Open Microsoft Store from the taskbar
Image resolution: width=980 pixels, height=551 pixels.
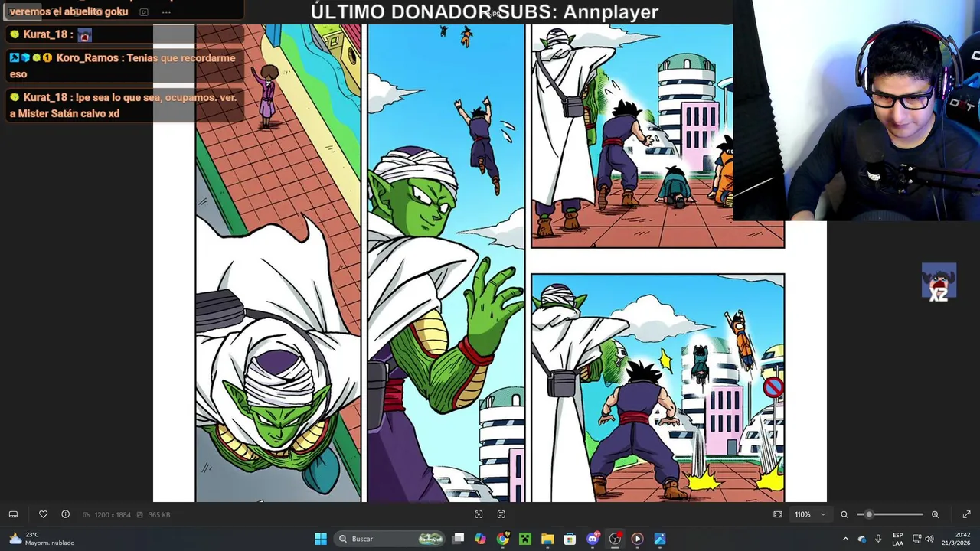570,539
